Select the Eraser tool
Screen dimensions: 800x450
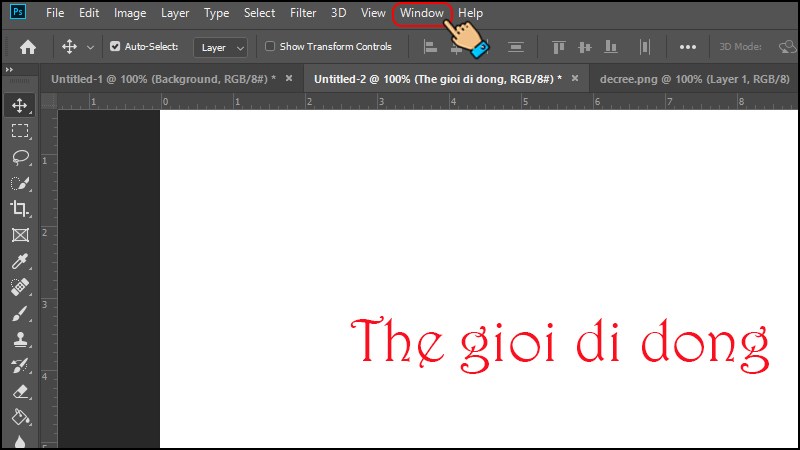pyautogui.click(x=20, y=391)
